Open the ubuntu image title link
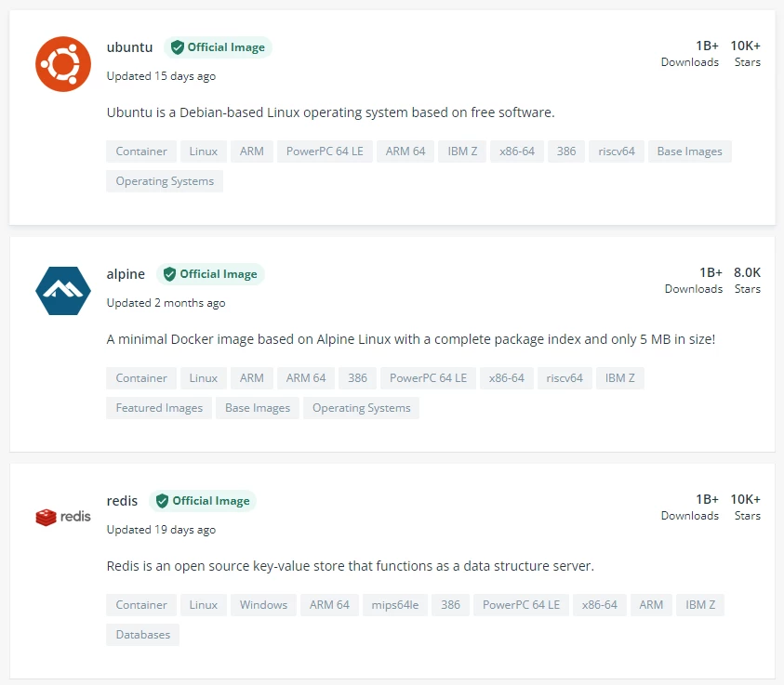The height and width of the screenshot is (685, 784). tap(129, 47)
